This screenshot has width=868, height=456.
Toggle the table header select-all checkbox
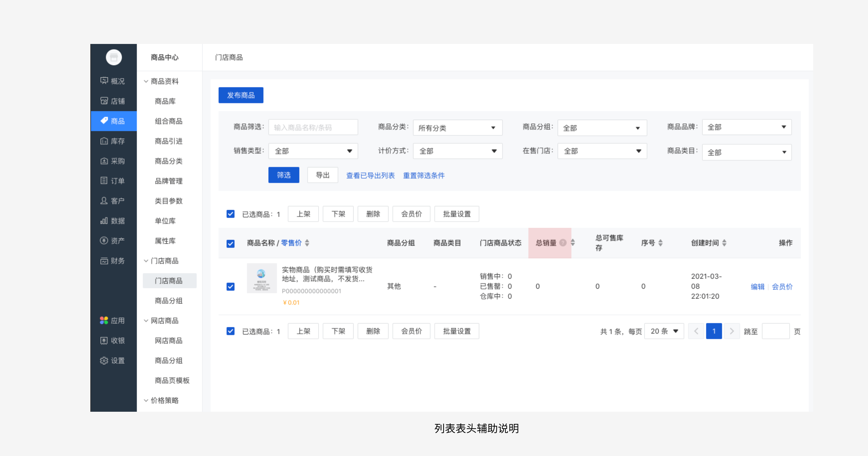tap(231, 243)
